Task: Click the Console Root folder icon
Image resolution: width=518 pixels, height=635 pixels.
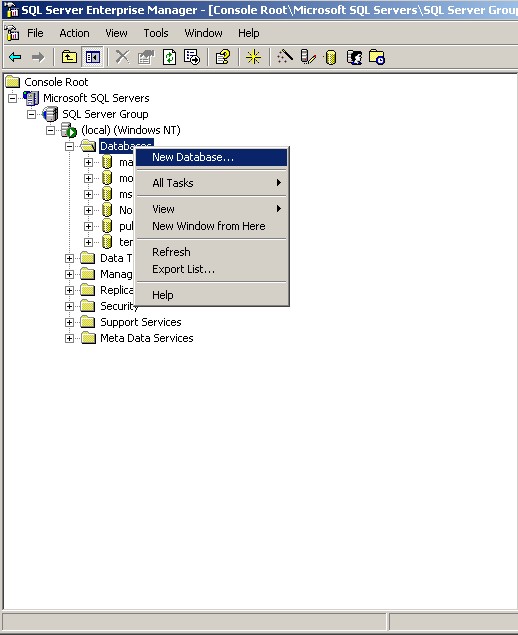Action: tap(13, 82)
